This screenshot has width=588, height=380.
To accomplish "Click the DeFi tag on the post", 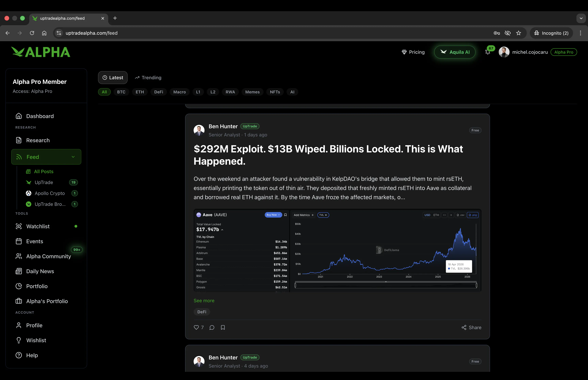I will [x=202, y=312].
